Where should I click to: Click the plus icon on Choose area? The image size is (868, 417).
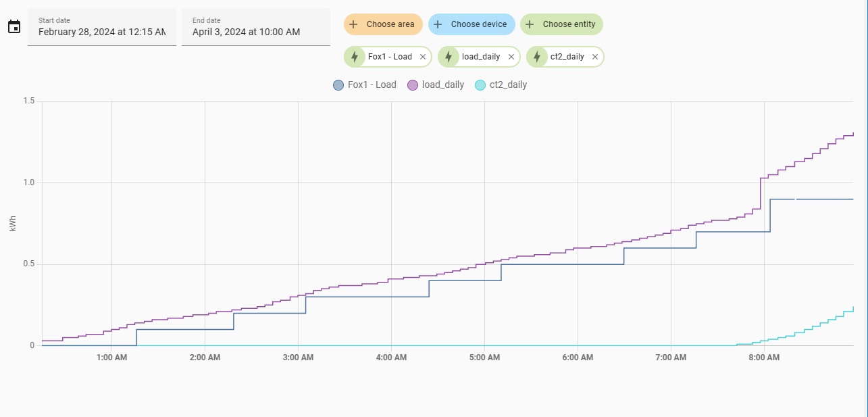click(353, 24)
